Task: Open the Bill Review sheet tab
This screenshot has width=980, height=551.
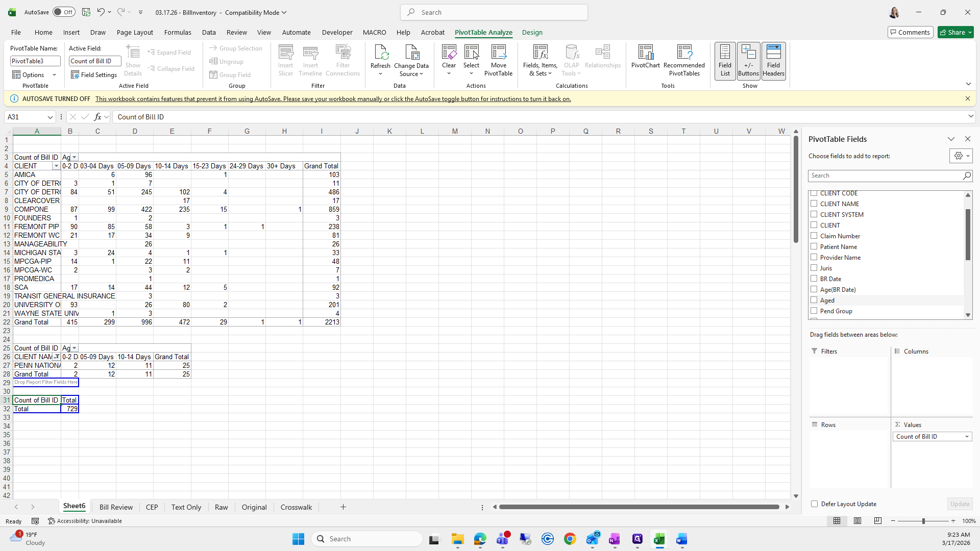Action: tap(116, 507)
